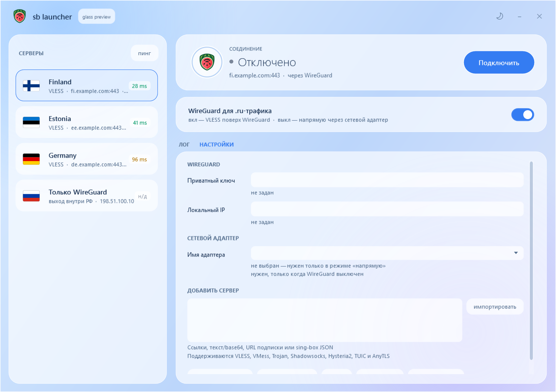This screenshot has width=556, height=392.
Task: Open the Имя адаптера dropdown arrow
Action: (516, 253)
